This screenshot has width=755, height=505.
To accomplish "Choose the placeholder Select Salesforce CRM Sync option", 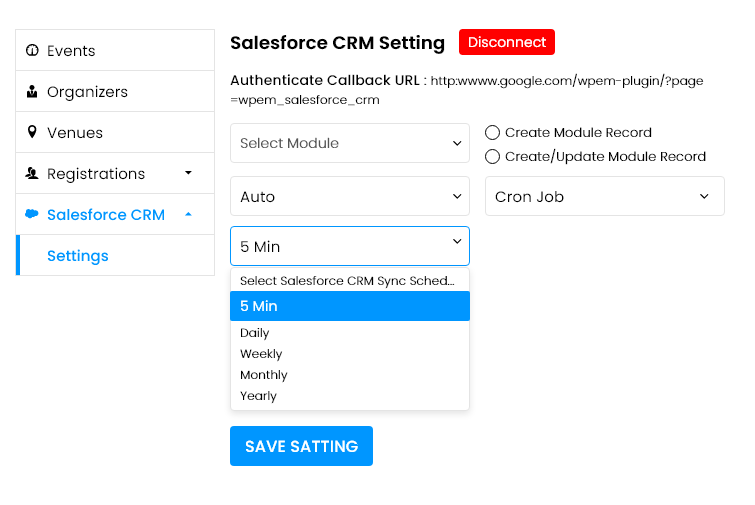I will point(350,281).
